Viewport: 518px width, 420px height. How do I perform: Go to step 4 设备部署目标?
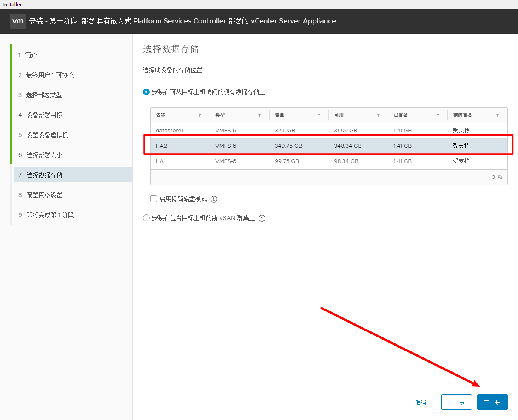coord(44,115)
